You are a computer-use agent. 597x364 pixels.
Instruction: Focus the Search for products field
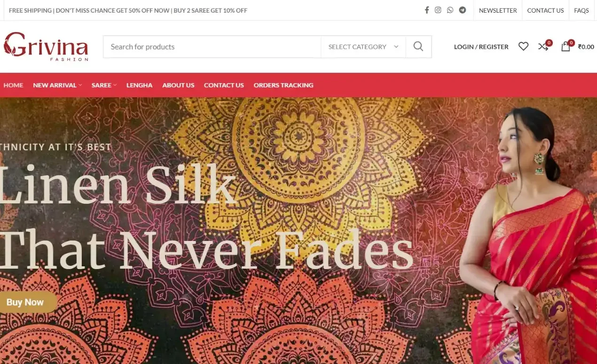(x=212, y=46)
